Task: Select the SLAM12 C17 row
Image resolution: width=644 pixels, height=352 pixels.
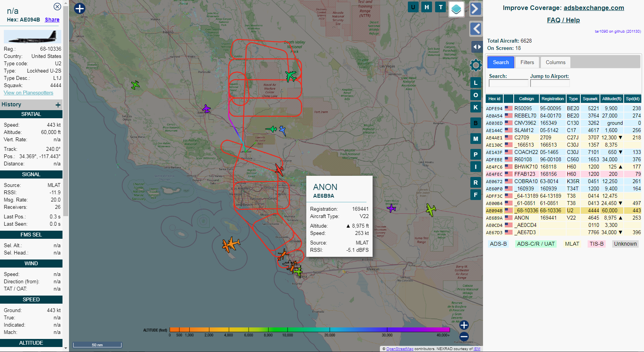Action: [563, 130]
